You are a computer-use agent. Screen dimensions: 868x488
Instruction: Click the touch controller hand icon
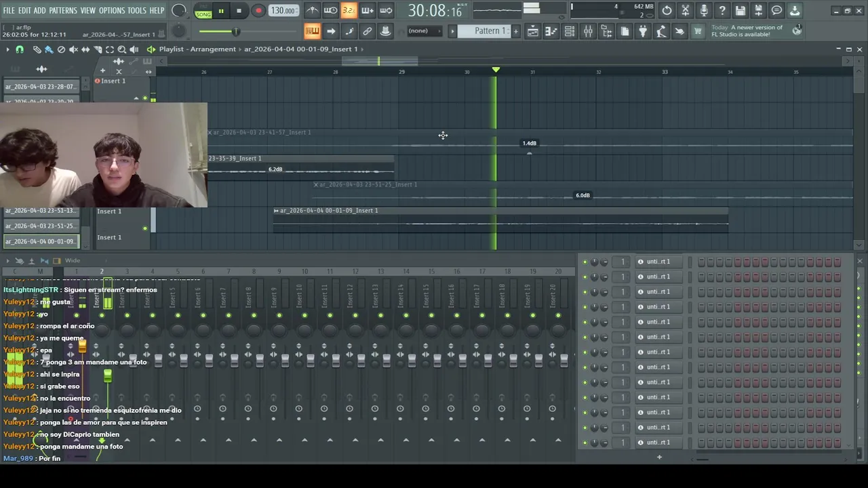(x=679, y=31)
